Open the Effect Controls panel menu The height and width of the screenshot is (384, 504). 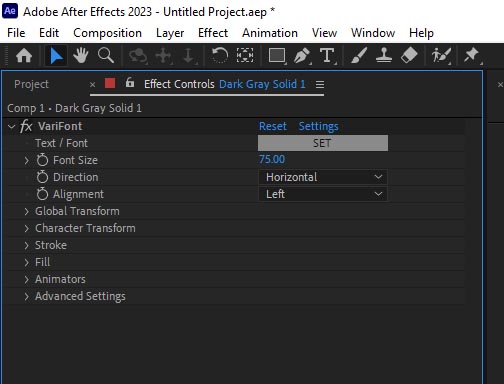320,85
